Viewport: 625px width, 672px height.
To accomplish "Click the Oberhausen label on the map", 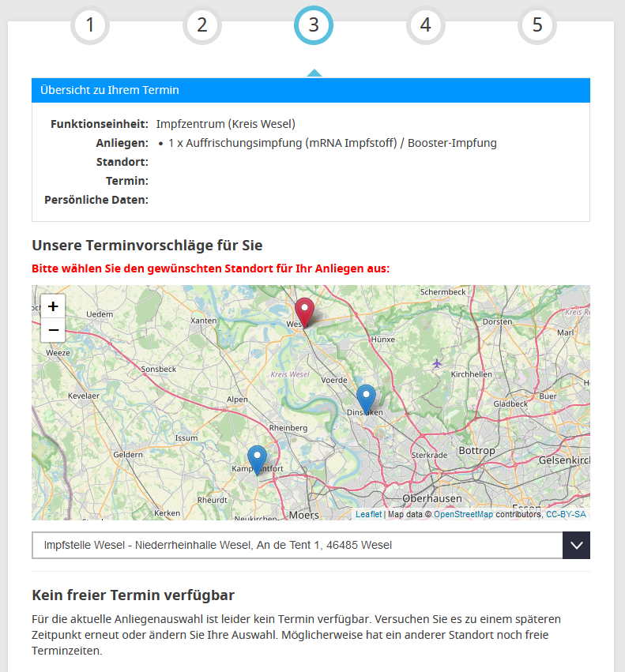I will point(432,498).
